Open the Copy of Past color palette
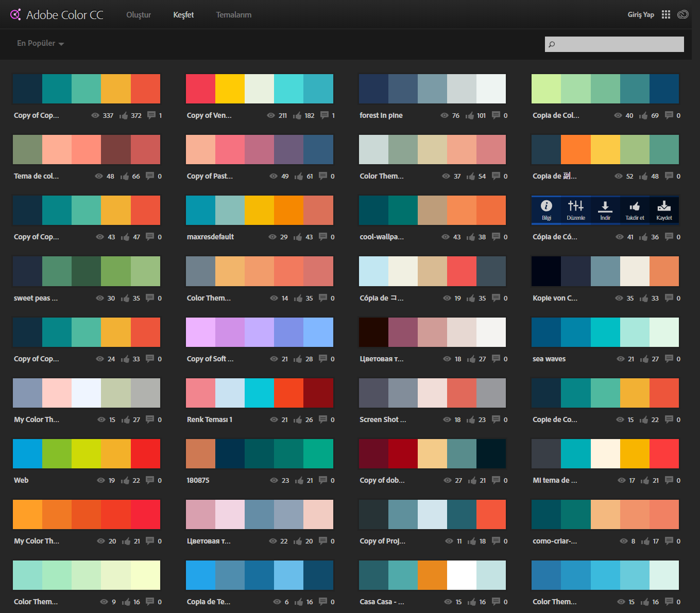 (x=260, y=149)
